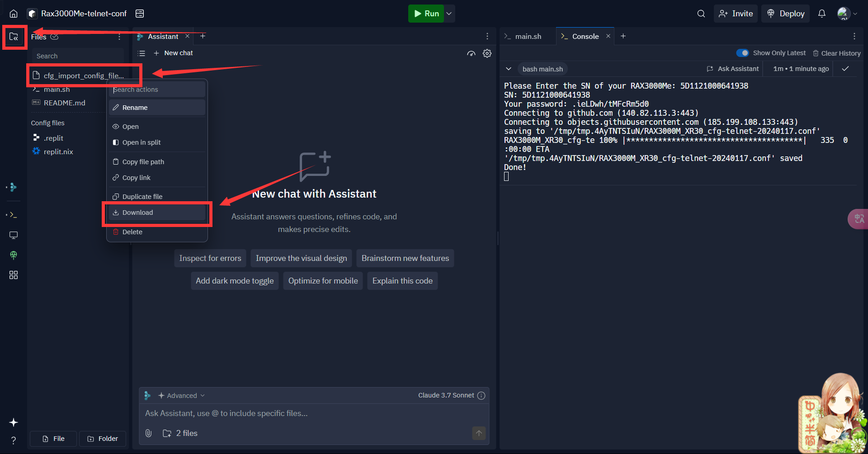Open the Assistant pane options menu

(487, 36)
